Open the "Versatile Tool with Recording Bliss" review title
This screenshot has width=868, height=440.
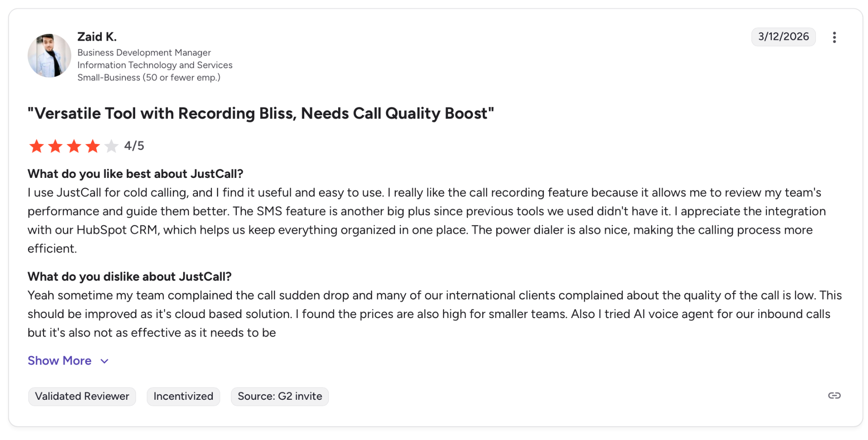[261, 113]
